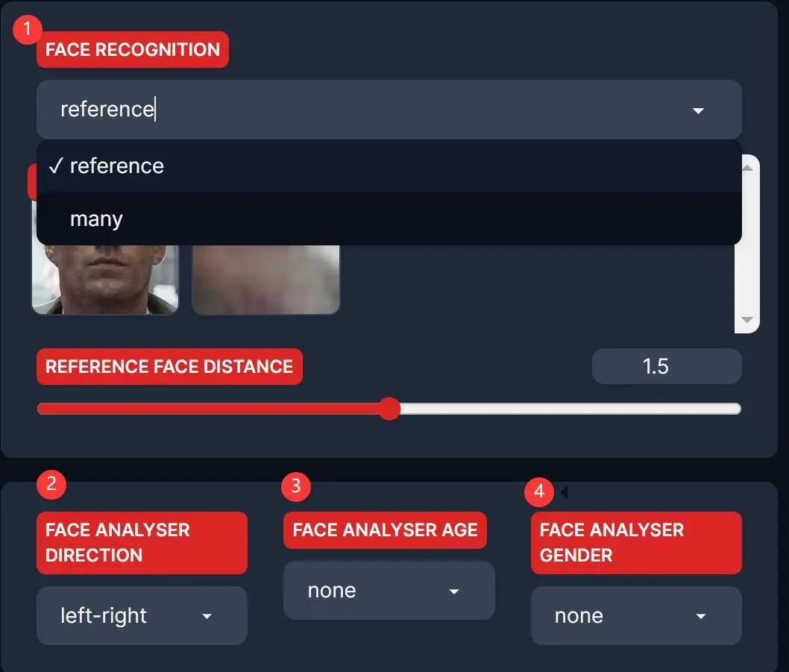789x672 pixels.
Task: Pick the second blurry face thumbnail
Action: [265, 280]
